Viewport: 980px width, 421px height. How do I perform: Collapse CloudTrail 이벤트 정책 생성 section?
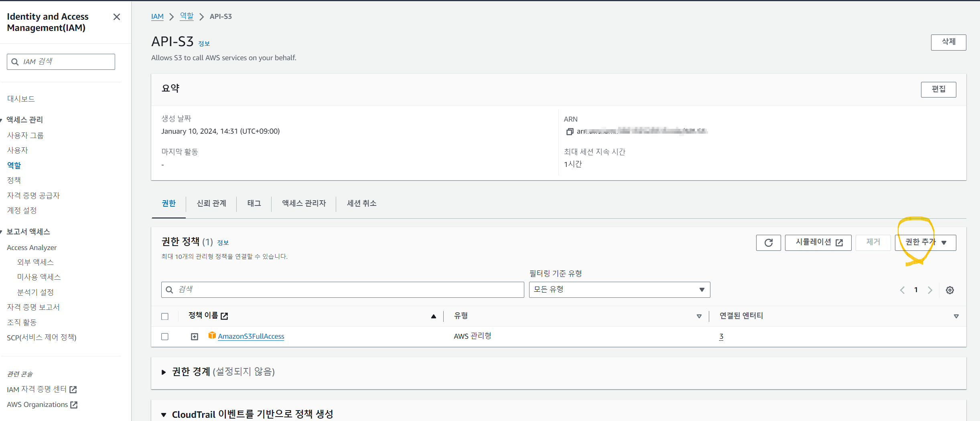coord(163,415)
